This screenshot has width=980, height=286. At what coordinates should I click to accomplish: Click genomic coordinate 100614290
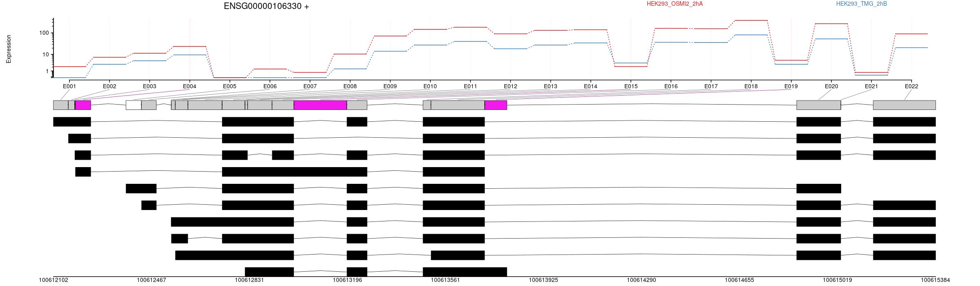pos(641,280)
